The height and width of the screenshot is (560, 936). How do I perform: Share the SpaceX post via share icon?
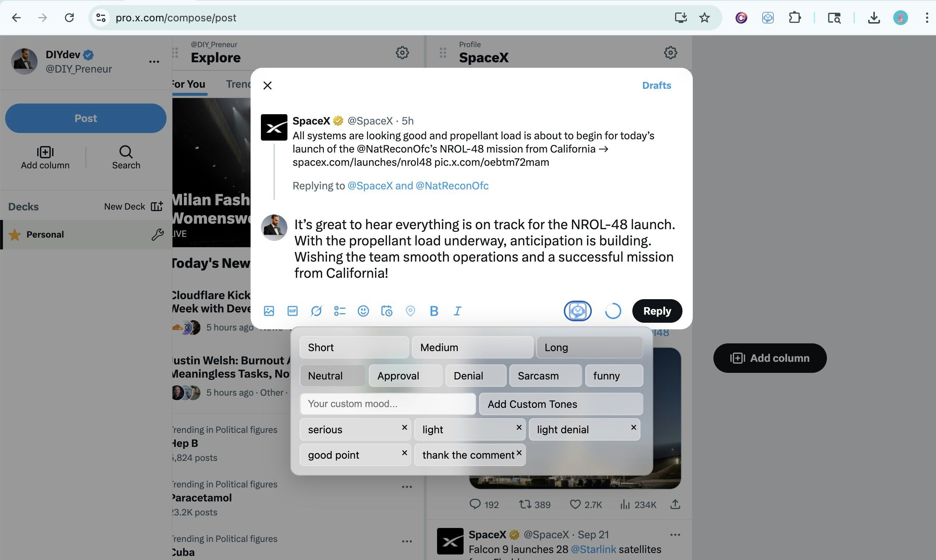[x=675, y=504]
